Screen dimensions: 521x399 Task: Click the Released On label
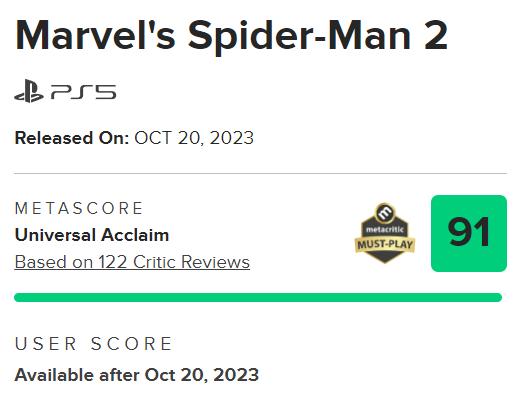pyautogui.click(x=72, y=138)
